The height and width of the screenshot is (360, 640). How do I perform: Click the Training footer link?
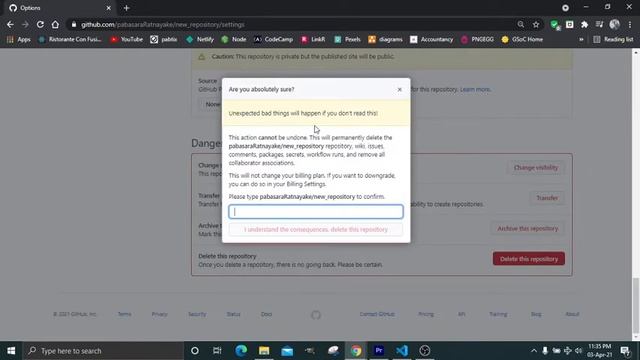pos(498,314)
